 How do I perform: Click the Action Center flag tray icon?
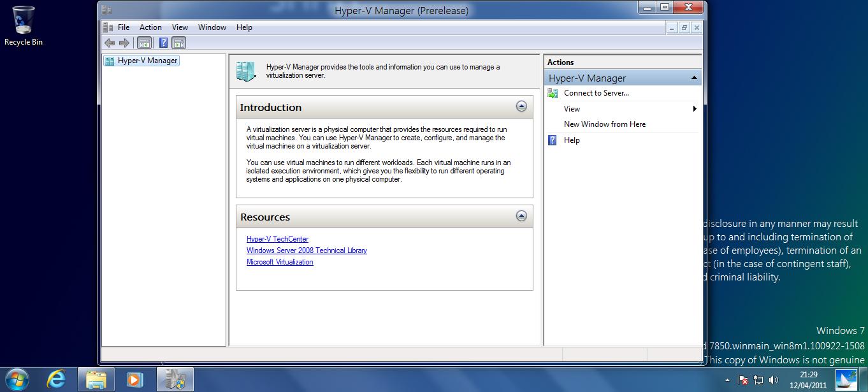(x=743, y=380)
